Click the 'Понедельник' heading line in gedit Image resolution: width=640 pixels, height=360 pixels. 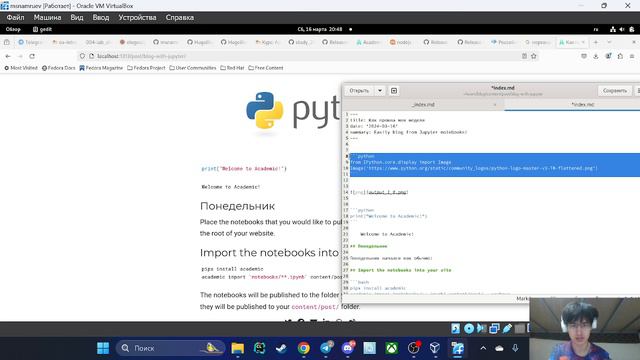click(x=368, y=246)
